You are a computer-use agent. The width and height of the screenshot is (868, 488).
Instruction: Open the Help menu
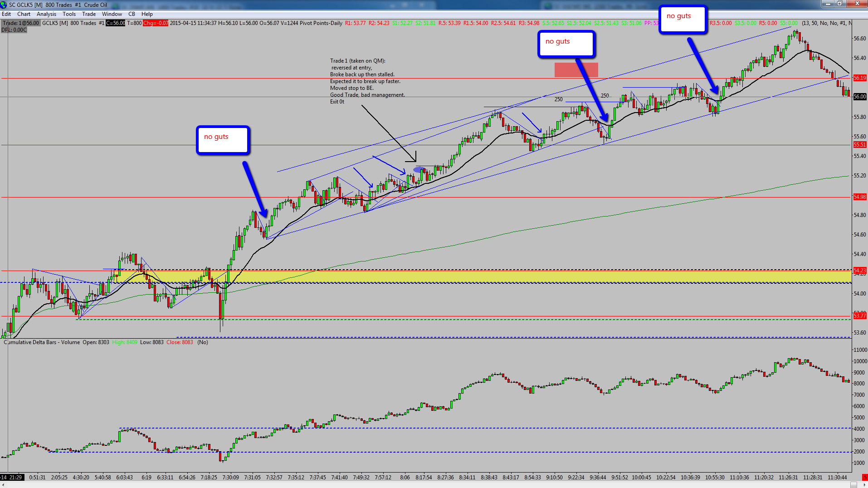tap(147, 14)
